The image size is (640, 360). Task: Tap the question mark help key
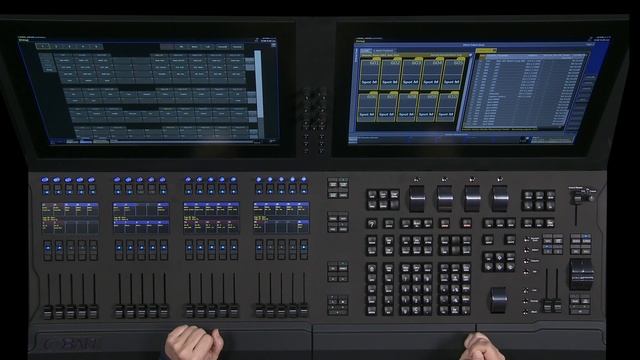click(371, 223)
